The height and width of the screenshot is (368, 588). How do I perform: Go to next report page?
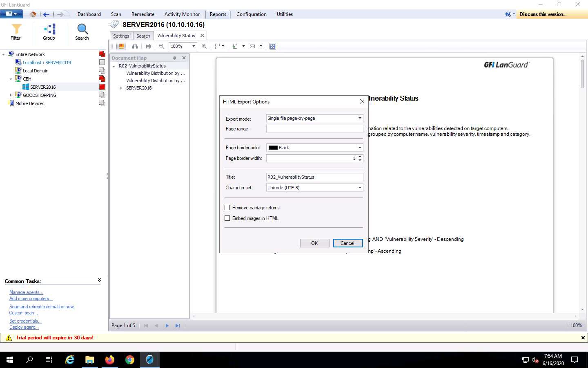[x=167, y=325]
